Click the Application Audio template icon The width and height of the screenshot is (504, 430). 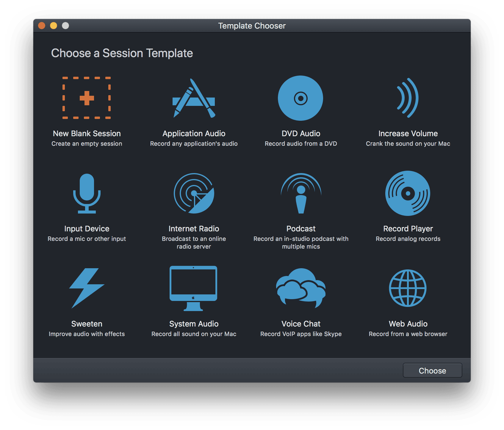pos(194,98)
